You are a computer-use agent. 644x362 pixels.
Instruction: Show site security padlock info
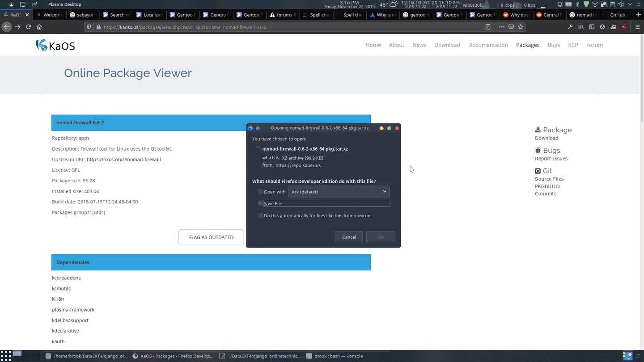coord(98,27)
